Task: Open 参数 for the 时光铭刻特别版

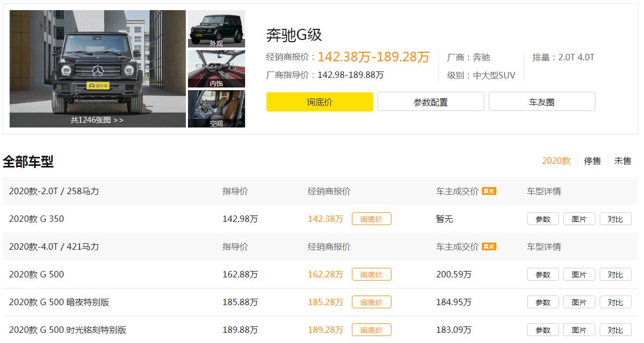Action: 543,330
